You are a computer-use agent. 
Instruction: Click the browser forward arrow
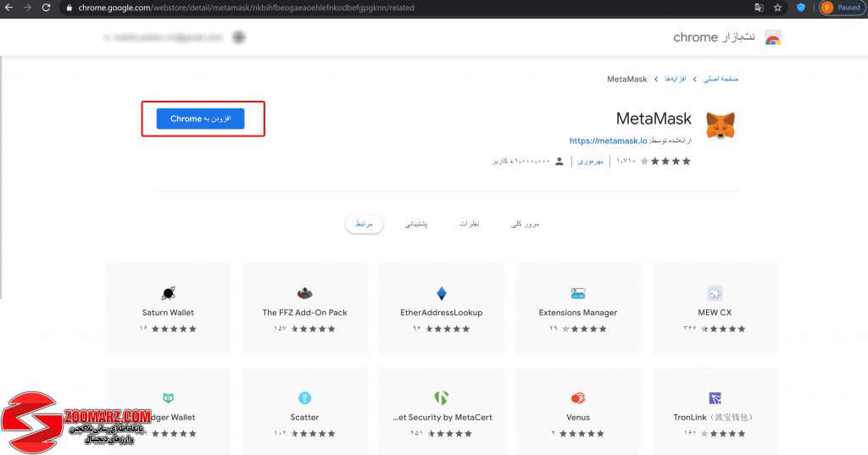(27, 8)
